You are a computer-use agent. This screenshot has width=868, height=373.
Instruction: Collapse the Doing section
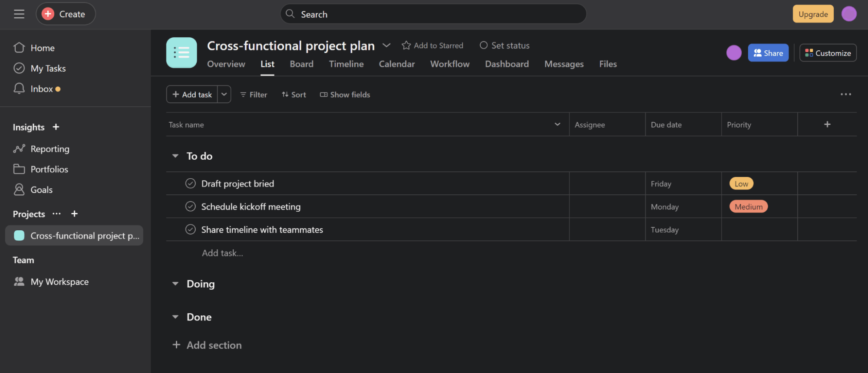(x=175, y=284)
